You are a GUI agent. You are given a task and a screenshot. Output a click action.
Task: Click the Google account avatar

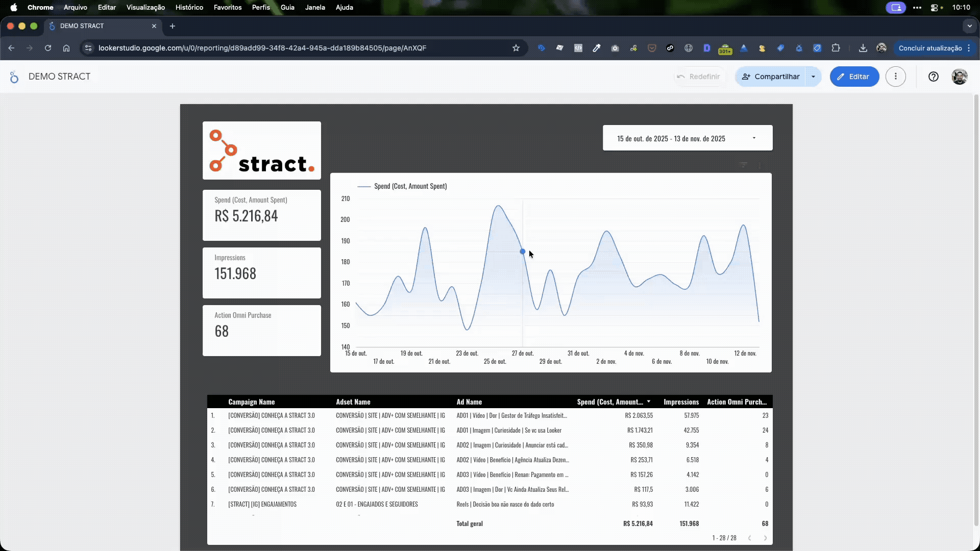(x=959, y=77)
